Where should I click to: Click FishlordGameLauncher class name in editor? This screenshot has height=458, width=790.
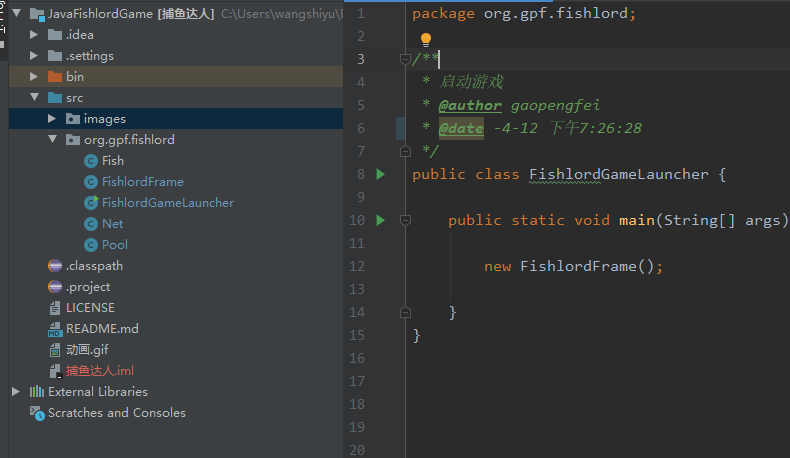coord(619,174)
